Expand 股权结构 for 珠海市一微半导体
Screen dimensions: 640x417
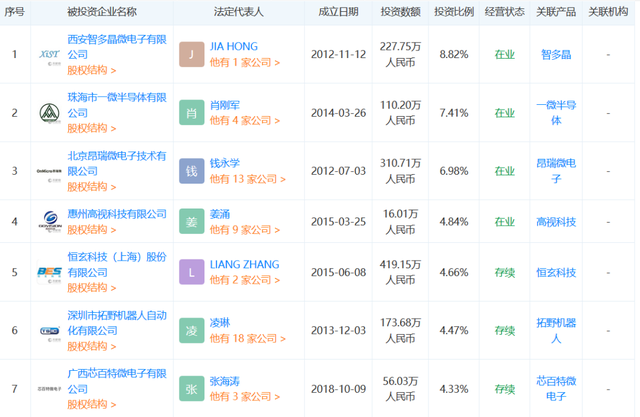pyautogui.click(x=92, y=129)
